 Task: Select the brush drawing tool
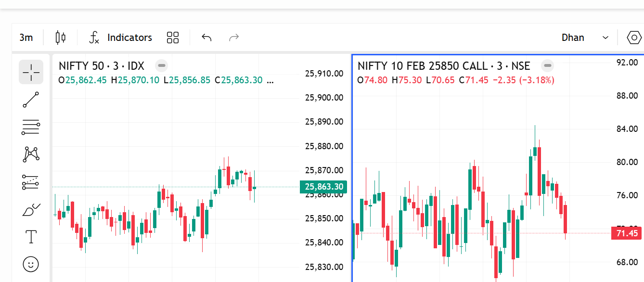tap(31, 210)
